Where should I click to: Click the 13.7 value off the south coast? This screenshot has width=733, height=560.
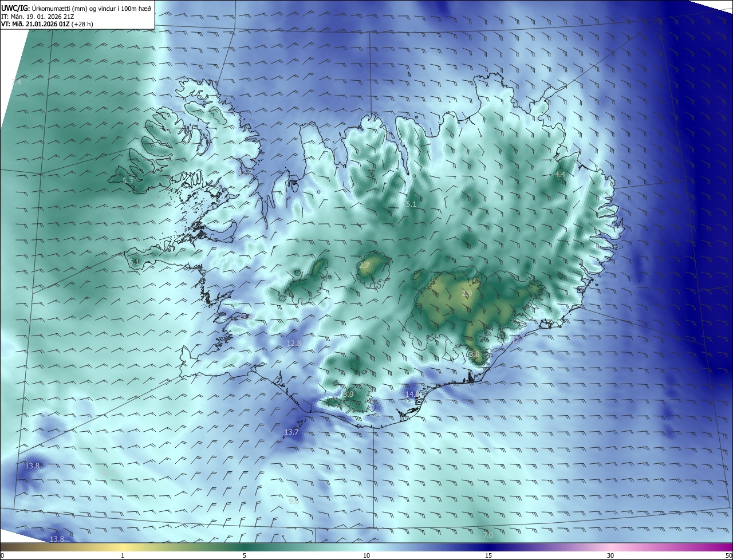pyautogui.click(x=292, y=432)
